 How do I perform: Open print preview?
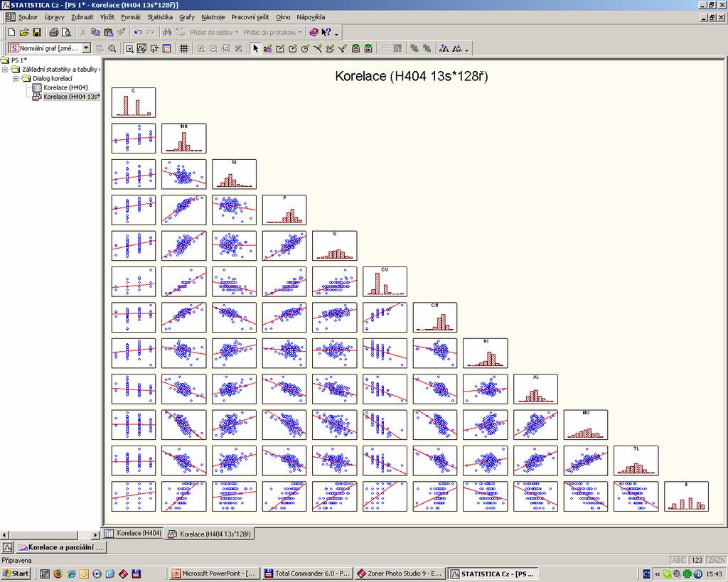(66, 33)
